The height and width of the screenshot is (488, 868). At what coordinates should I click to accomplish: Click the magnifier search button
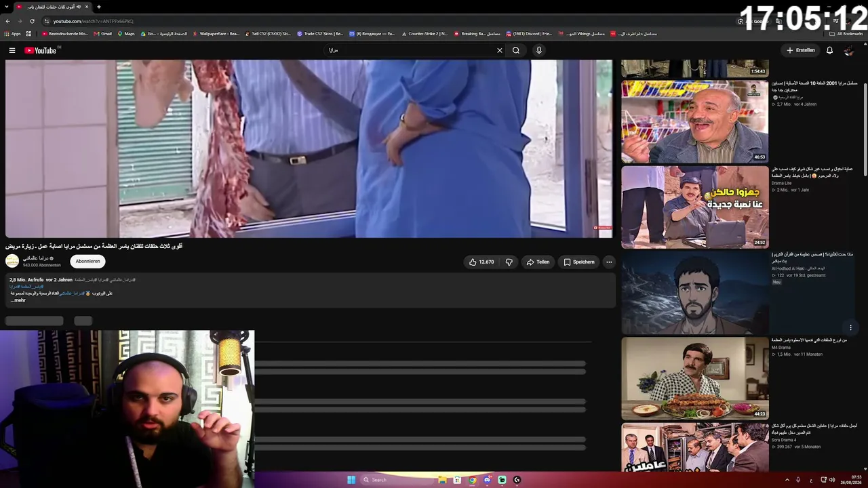click(x=516, y=50)
